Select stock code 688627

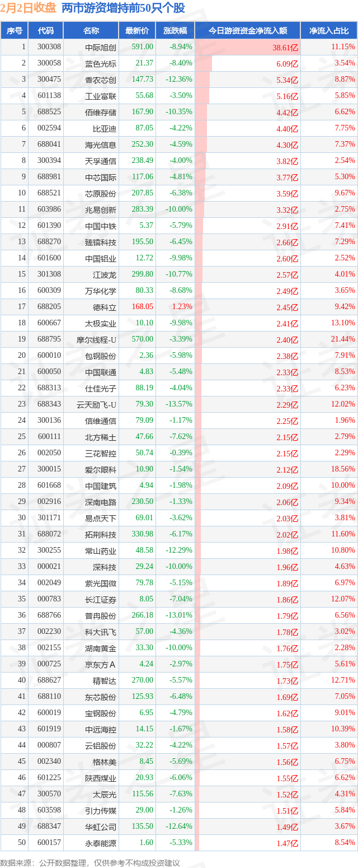point(49,680)
